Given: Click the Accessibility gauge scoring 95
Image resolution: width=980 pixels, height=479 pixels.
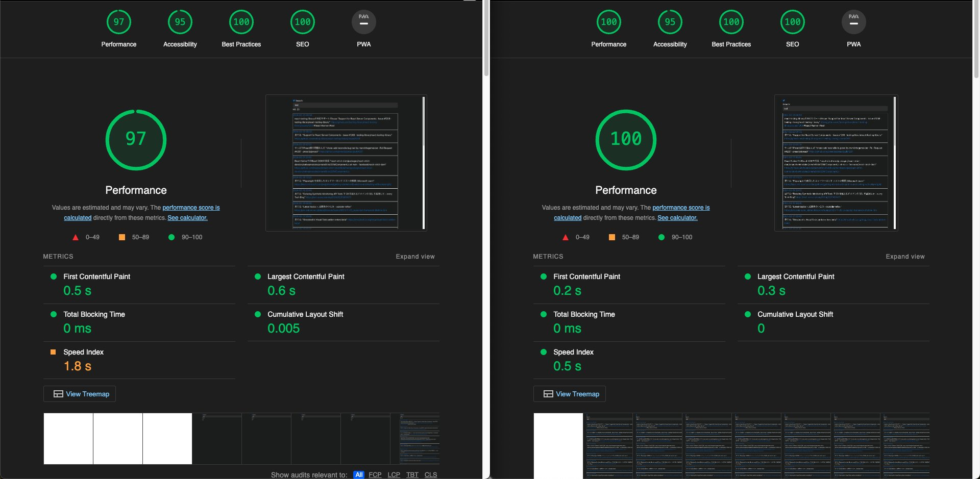Looking at the screenshot, I should click(x=180, y=22).
